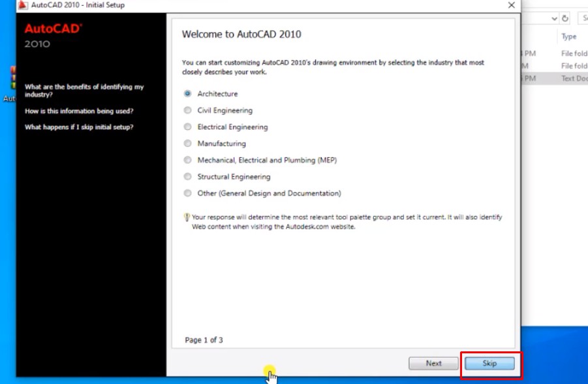Sort files by the Type column header
The width and height of the screenshot is (588, 384).
pyautogui.click(x=568, y=37)
